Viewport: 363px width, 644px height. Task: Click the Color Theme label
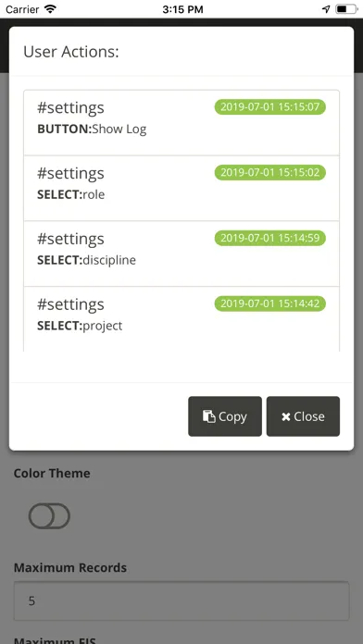tap(52, 473)
